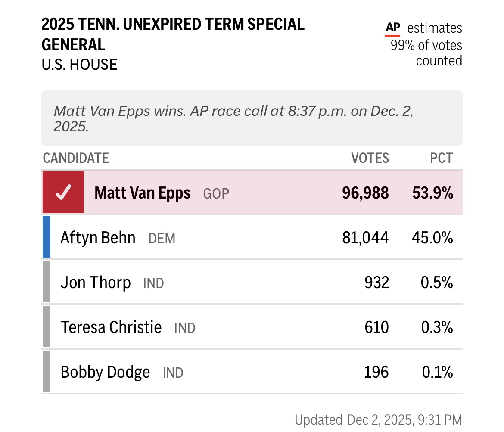Click the PCT column header
This screenshot has width=504, height=432.
[442, 158]
